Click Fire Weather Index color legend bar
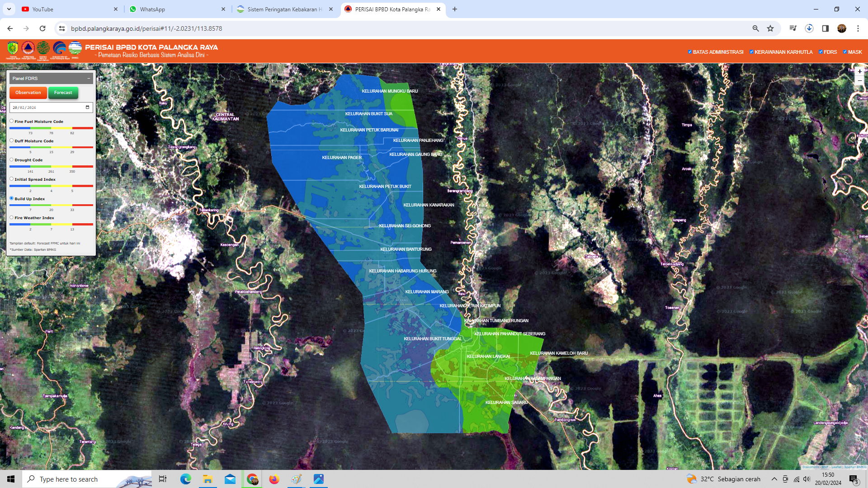868x488 pixels. click(51, 224)
